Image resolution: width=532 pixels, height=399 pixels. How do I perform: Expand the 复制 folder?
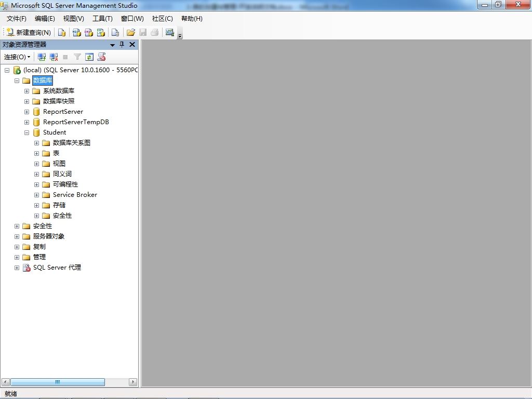(17, 247)
